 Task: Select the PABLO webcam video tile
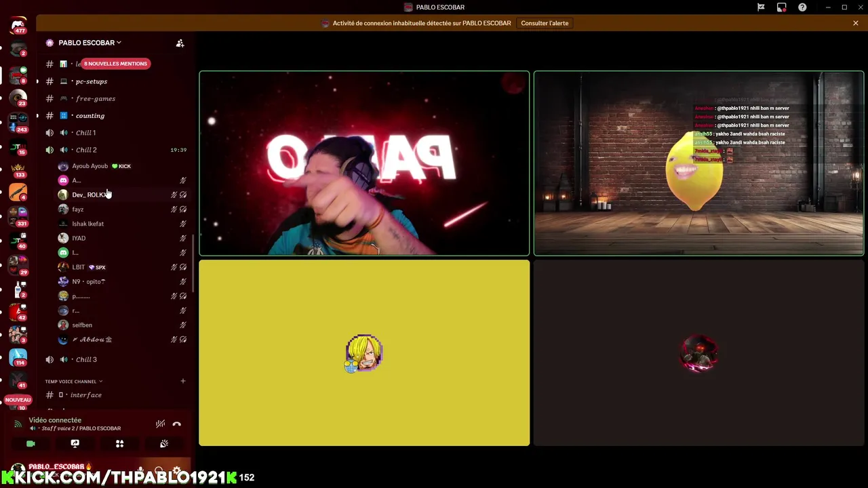(364, 163)
